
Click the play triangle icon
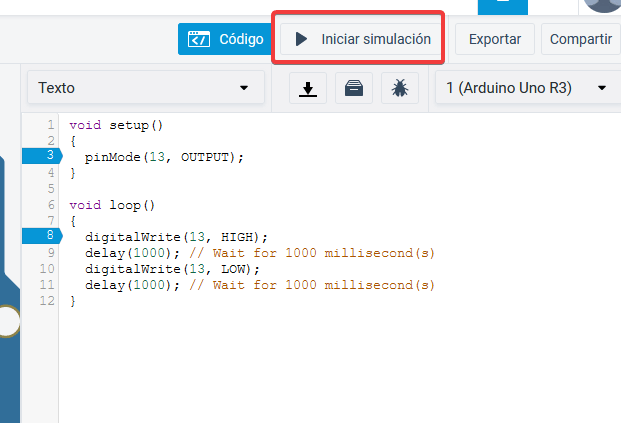[301, 39]
